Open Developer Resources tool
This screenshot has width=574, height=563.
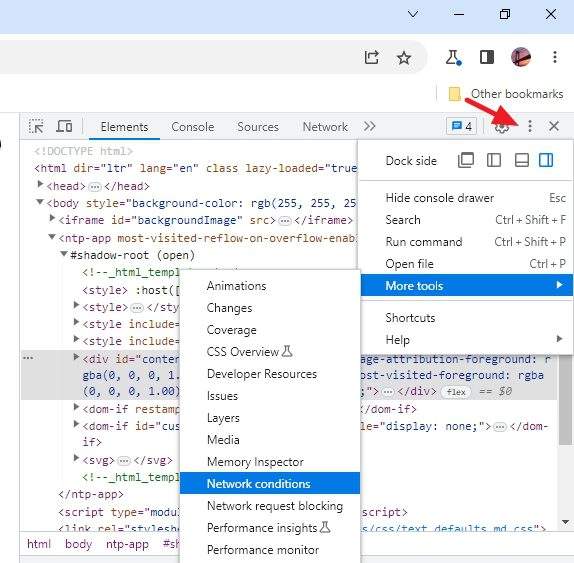pos(270,374)
